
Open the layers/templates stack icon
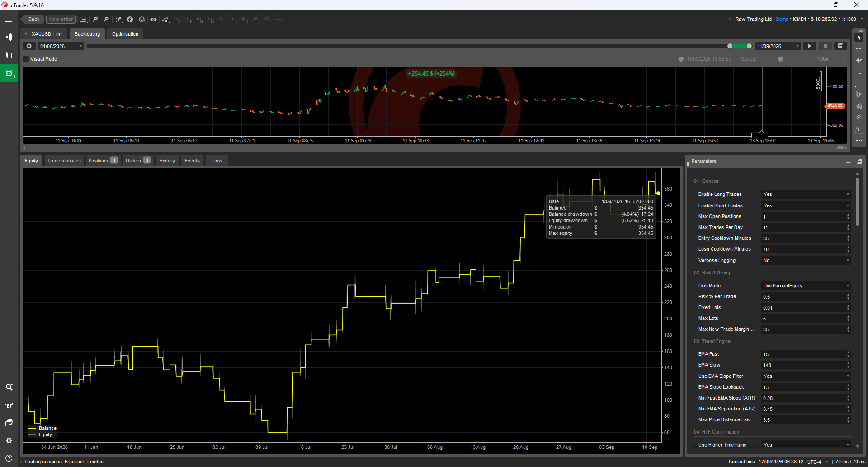(142, 19)
